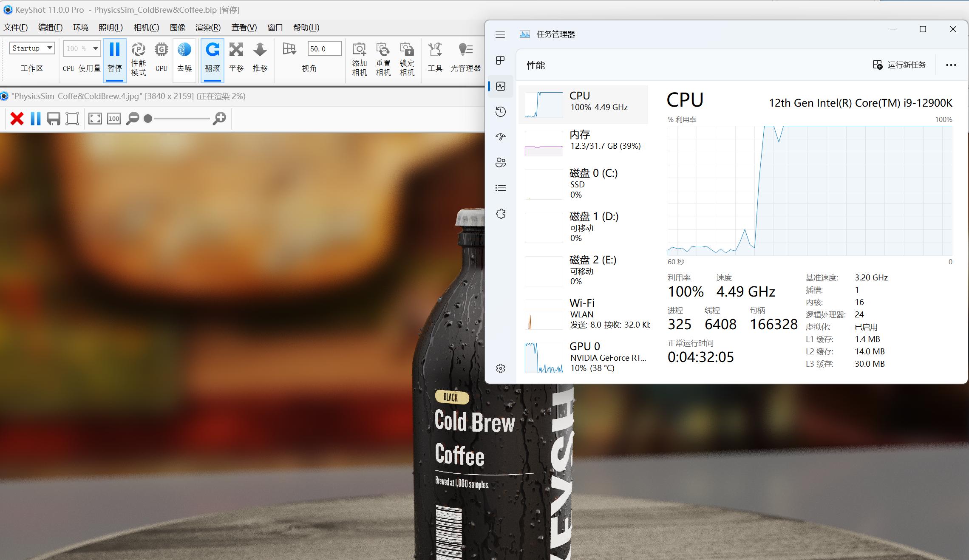Select the GPU 0 panel in Task Manager
Screen dimensions: 969x560
(584, 357)
